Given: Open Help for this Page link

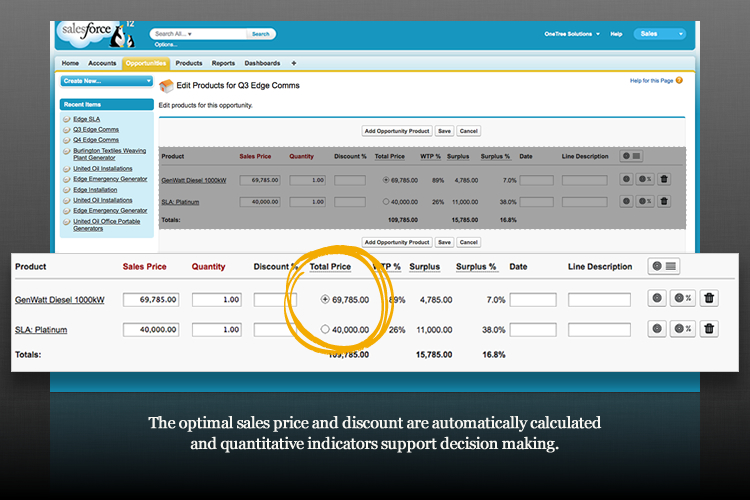Looking at the screenshot, I should (x=651, y=80).
